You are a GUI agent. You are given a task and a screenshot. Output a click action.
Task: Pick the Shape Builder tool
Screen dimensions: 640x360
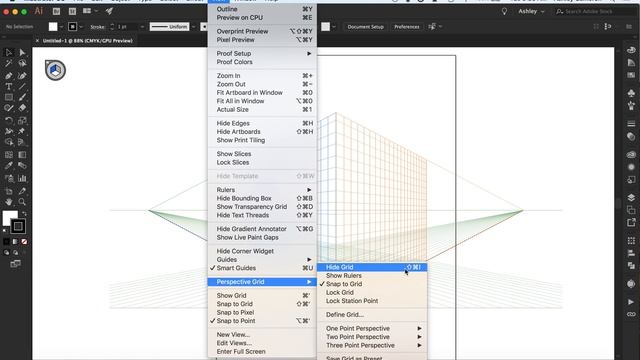click(x=9, y=142)
